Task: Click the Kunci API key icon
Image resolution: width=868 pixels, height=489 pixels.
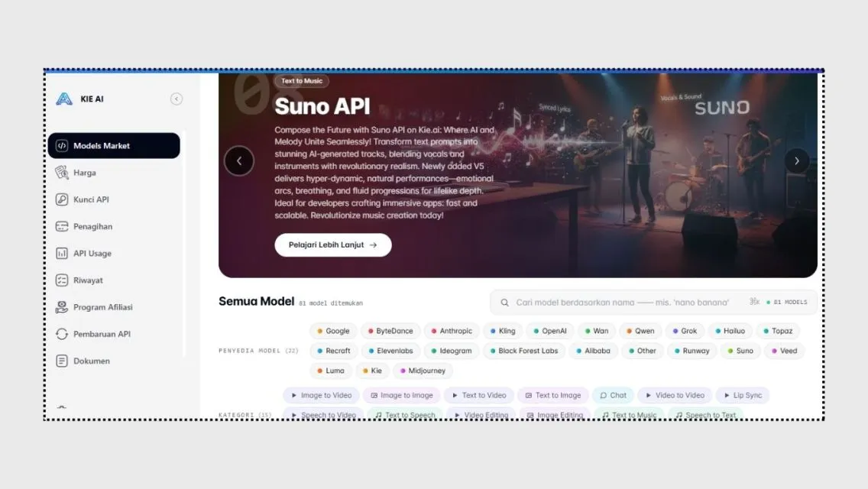Action: click(61, 199)
